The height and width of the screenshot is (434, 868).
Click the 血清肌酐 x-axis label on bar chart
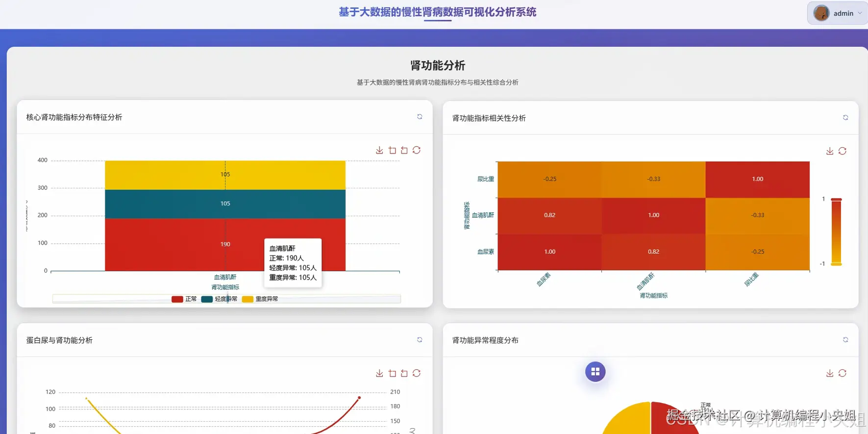[225, 277]
